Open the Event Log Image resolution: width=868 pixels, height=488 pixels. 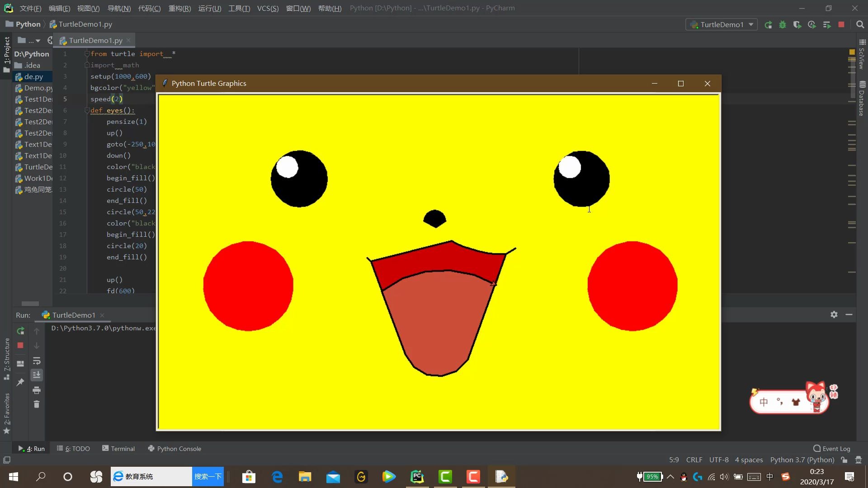point(832,449)
